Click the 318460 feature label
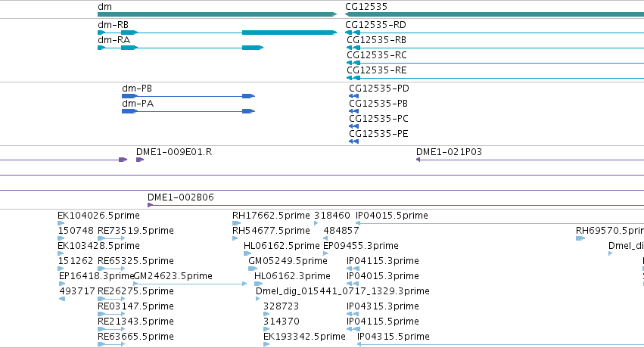Screen dimensions: 644x348 [332, 216]
